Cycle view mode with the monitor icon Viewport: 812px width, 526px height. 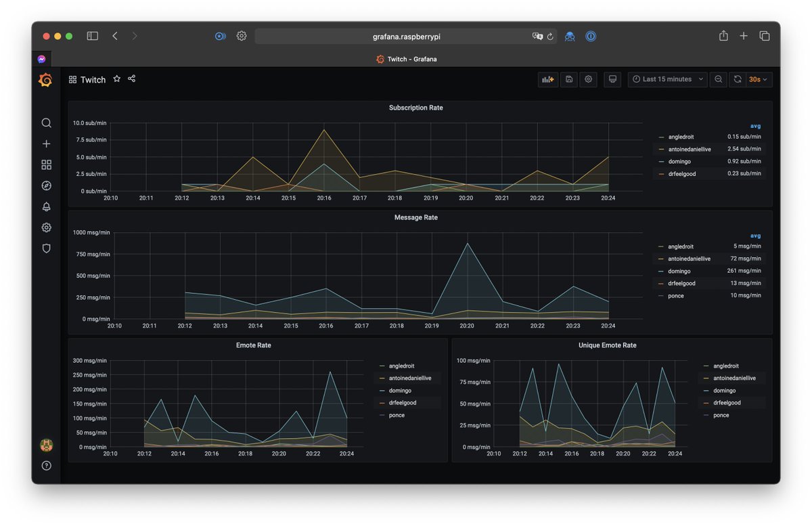612,79
